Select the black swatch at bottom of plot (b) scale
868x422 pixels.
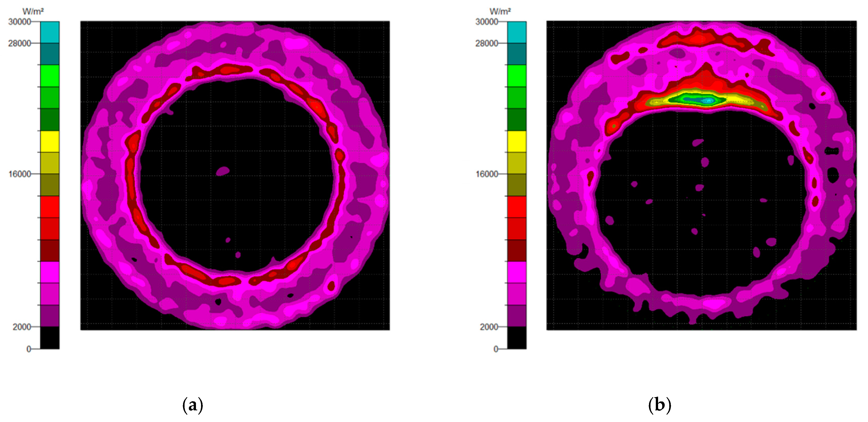(517, 338)
